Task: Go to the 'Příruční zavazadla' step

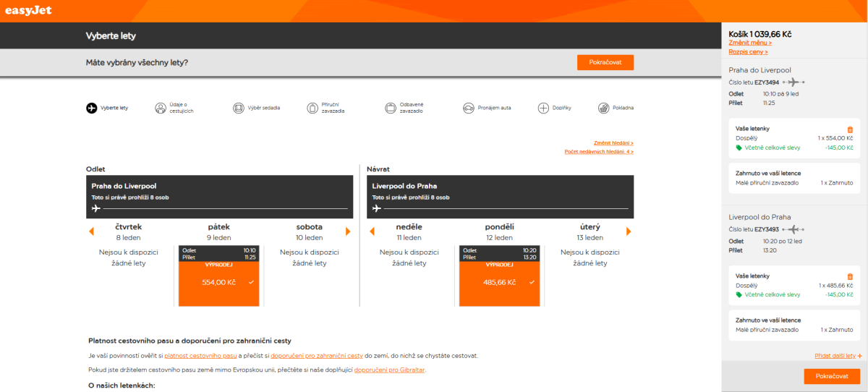Action: 312,108
